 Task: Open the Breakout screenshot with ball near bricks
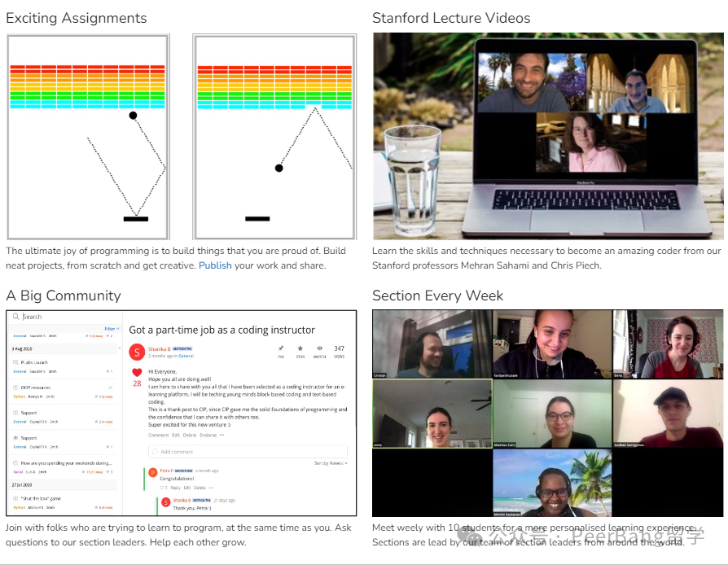coord(88,137)
